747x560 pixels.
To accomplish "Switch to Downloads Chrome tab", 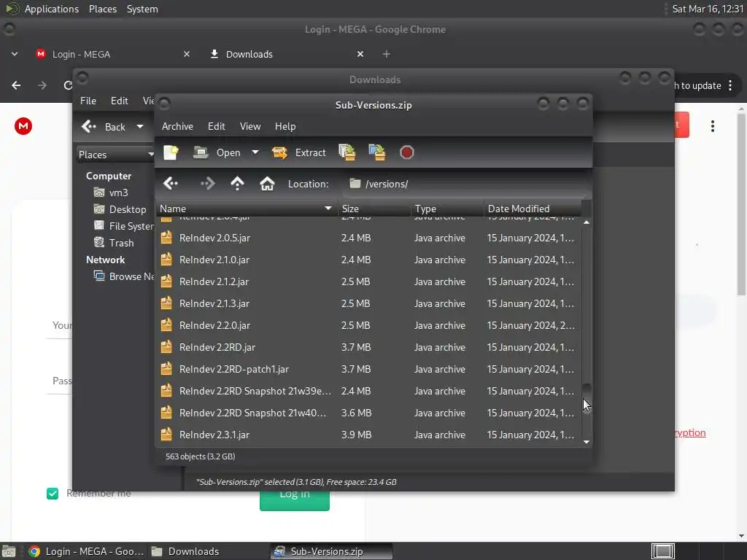I will click(286, 54).
